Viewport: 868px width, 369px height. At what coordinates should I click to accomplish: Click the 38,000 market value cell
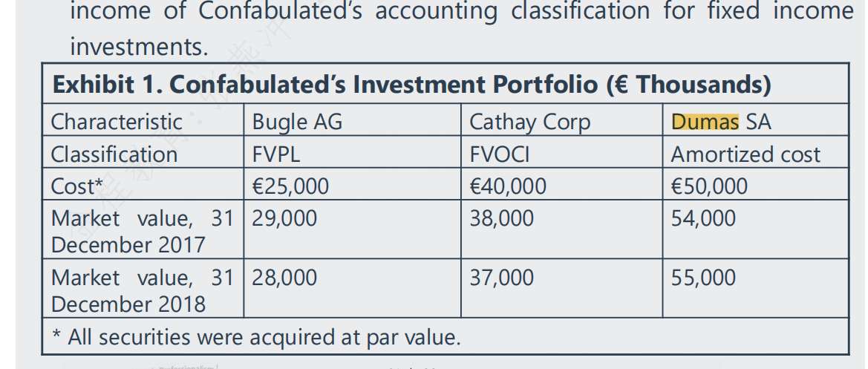(x=501, y=218)
